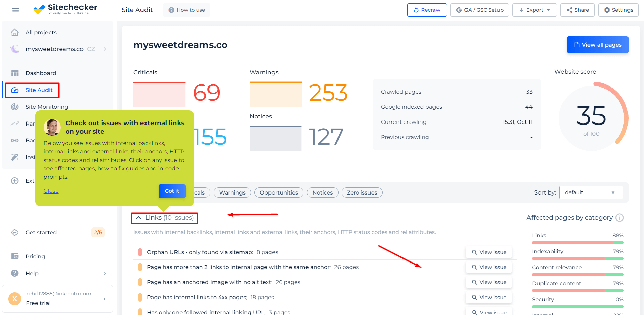
Task: Open Site Monitoring in the sidebar
Action: (47, 107)
